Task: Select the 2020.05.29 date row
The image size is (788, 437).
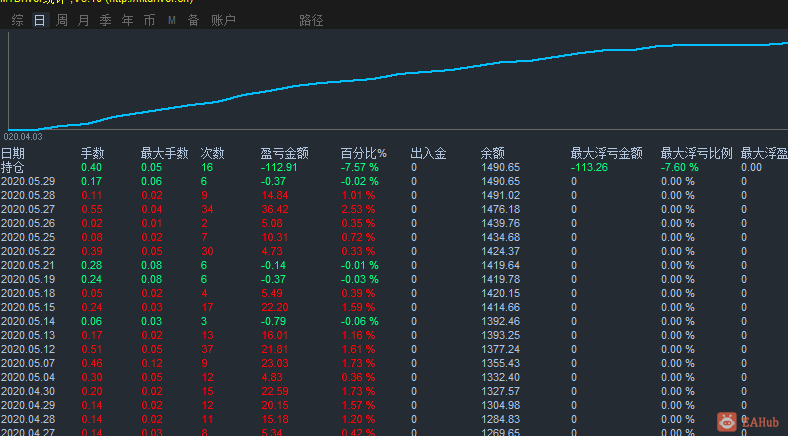Action: pyautogui.click(x=394, y=181)
